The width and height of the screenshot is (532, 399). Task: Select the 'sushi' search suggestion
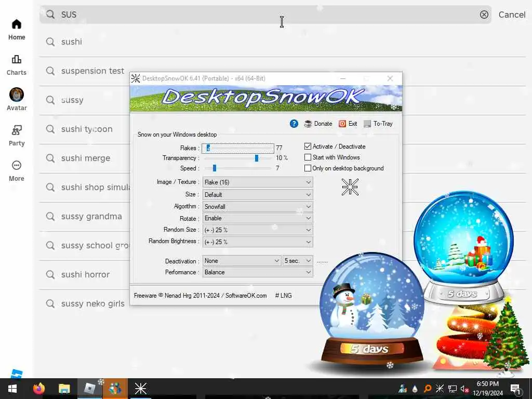[x=282, y=42]
